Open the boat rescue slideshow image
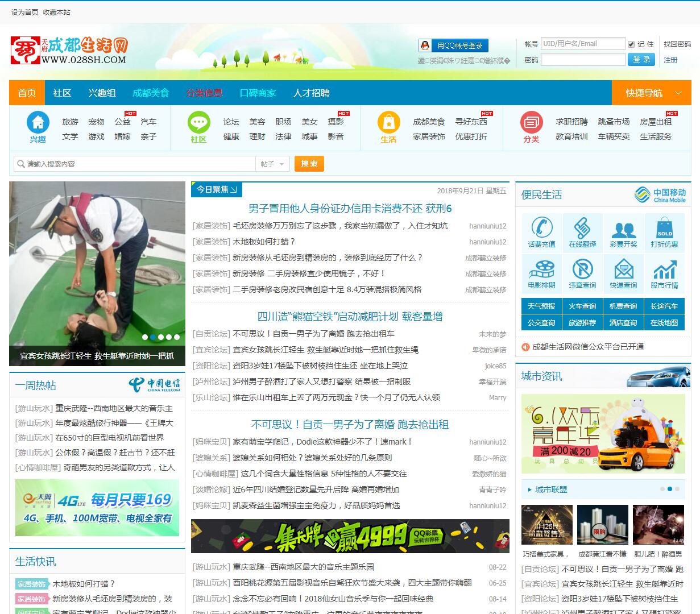 point(97,274)
